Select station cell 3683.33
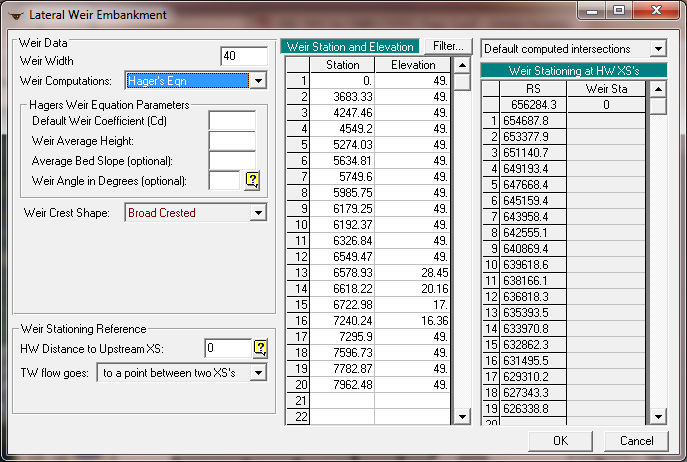The image size is (687, 462). click(x=342, y=97)
